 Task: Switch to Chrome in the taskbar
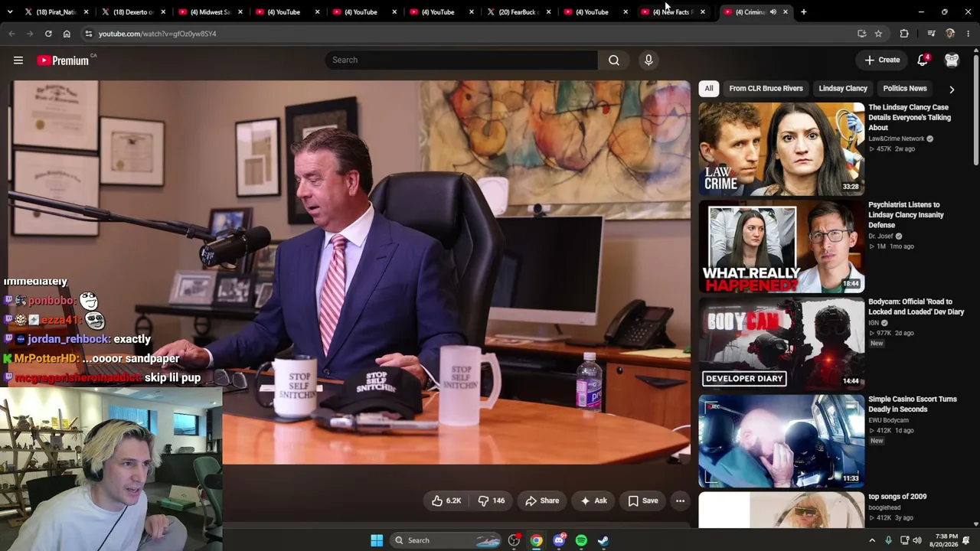[x=537, y=540]
